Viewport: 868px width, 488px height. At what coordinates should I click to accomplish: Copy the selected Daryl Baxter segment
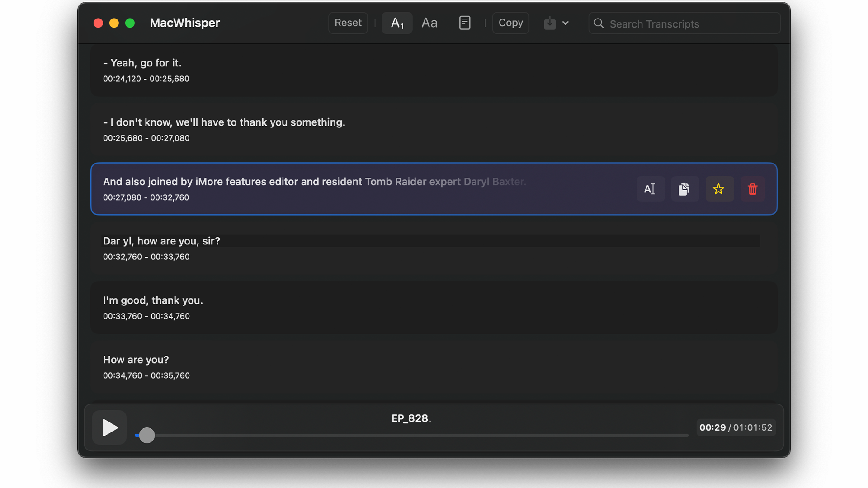[x=684, y=189]
